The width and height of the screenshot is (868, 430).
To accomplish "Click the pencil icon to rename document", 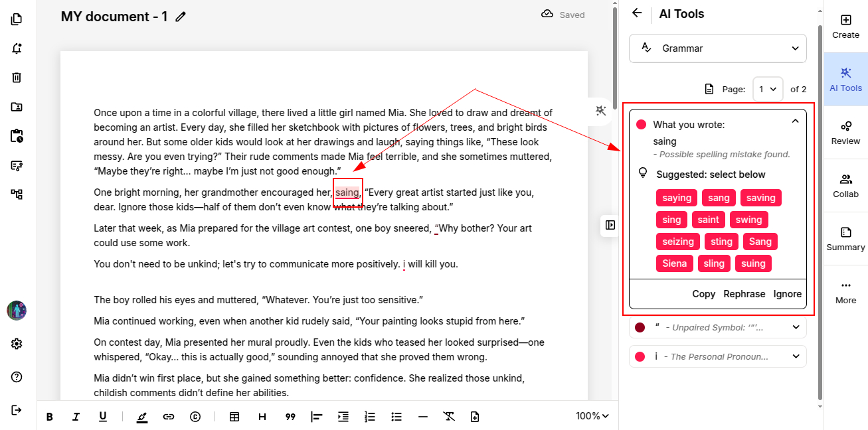I will click(x=181, y=17).
